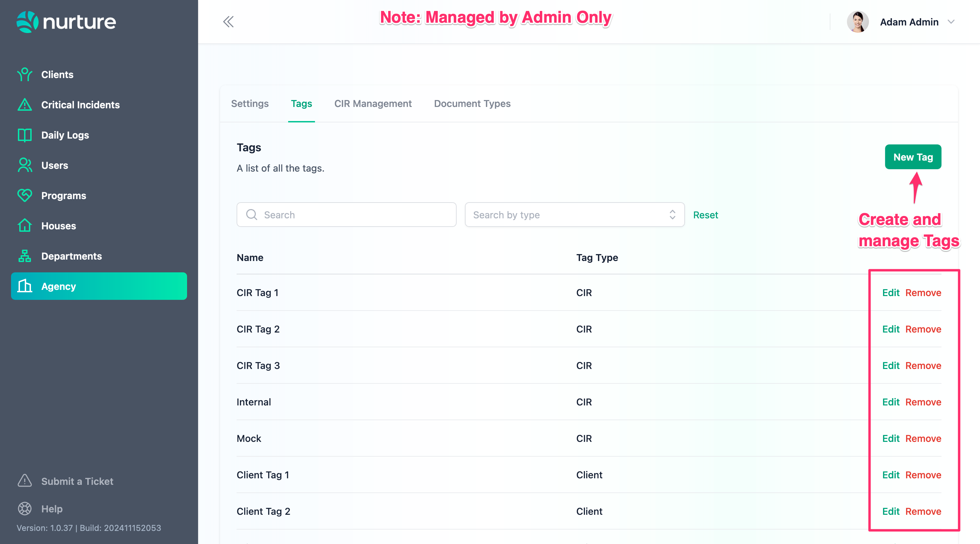Switch to the CIR Management tab
Viewport: 980px width, 544px height.
373,104
